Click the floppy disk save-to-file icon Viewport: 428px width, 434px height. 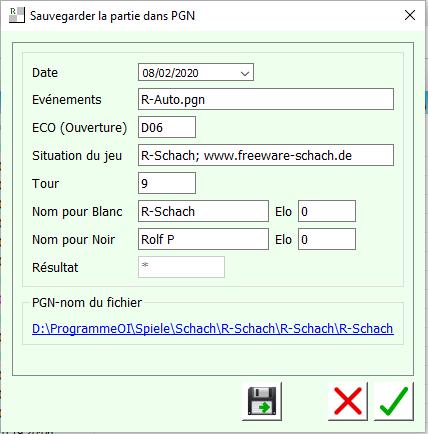tap(262, 401)
